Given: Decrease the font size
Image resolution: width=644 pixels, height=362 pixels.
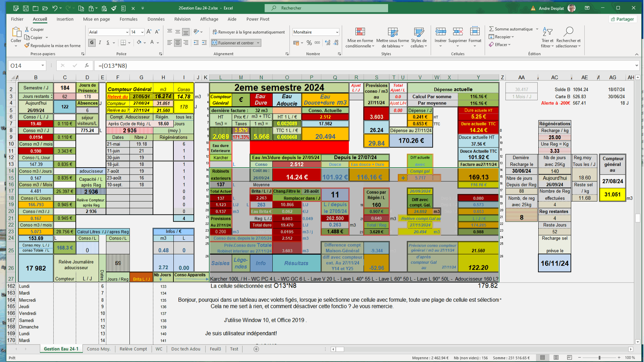Looking at the screenshot, I should [x=157, y=32].
